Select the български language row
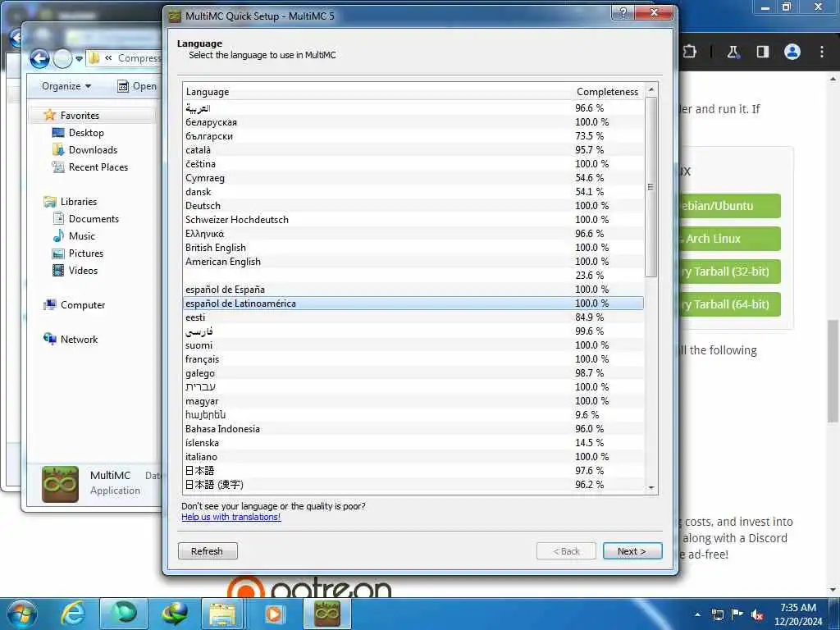840x630 pixels. [x=413, y=136]
